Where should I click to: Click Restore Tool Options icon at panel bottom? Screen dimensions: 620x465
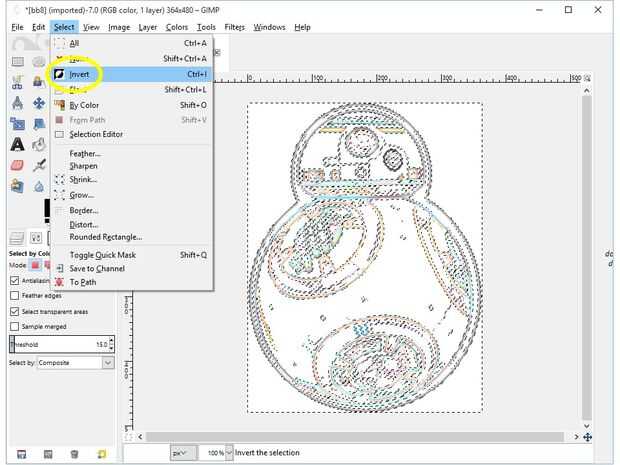(x=48, y=454)
